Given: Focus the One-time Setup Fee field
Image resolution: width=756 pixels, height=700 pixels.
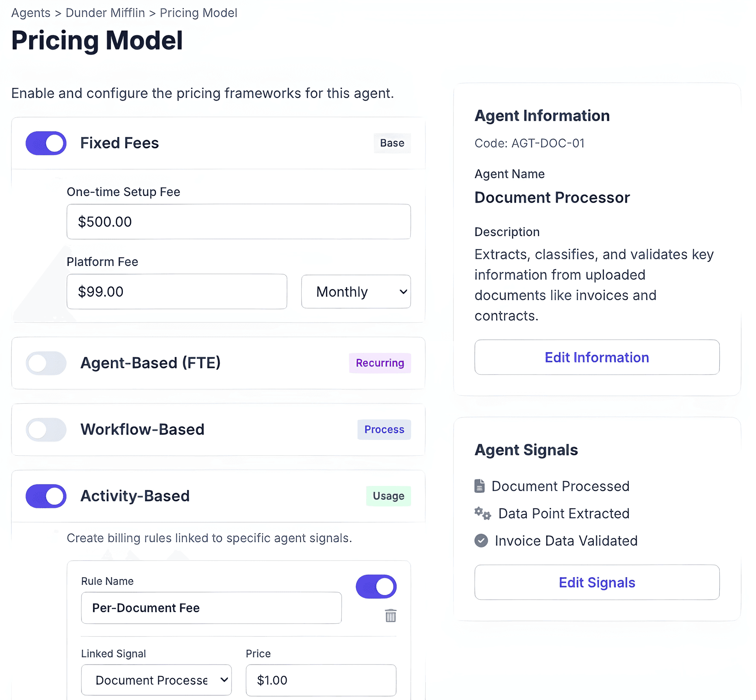Looking at the screenshot, I should point(239,222).
